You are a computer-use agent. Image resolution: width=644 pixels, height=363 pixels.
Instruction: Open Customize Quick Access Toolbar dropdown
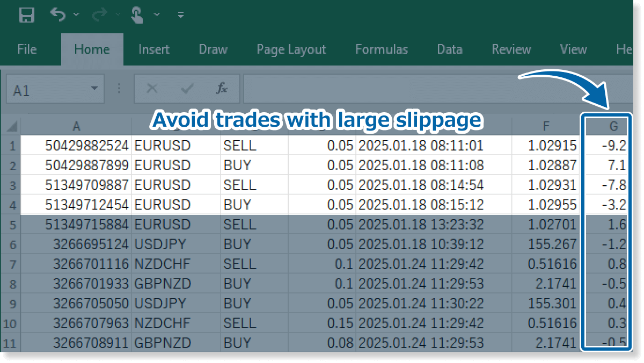click(x=181, y=15)
